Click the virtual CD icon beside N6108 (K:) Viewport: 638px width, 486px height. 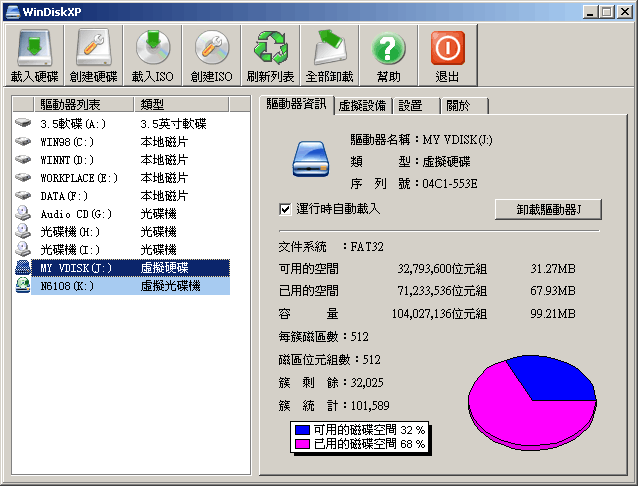pos(23,285)
